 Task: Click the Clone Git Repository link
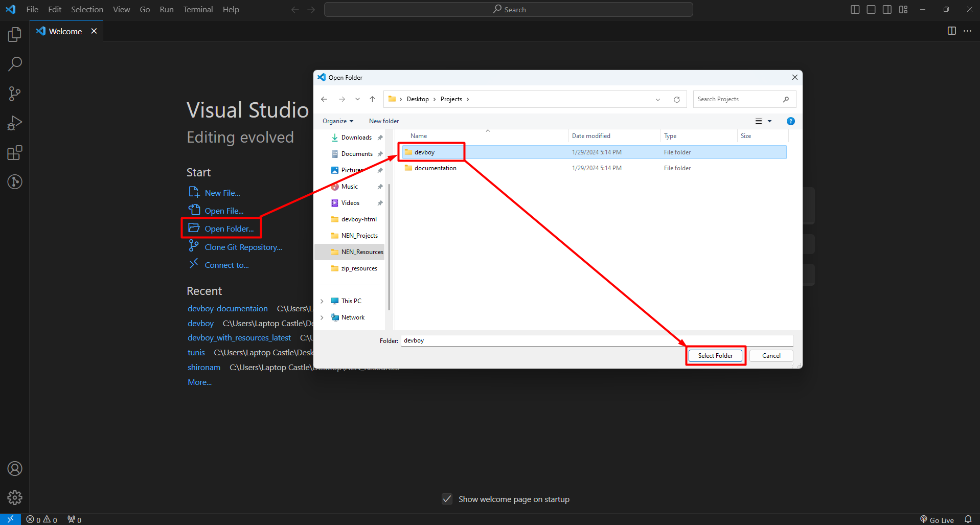[x=243, y=247]
